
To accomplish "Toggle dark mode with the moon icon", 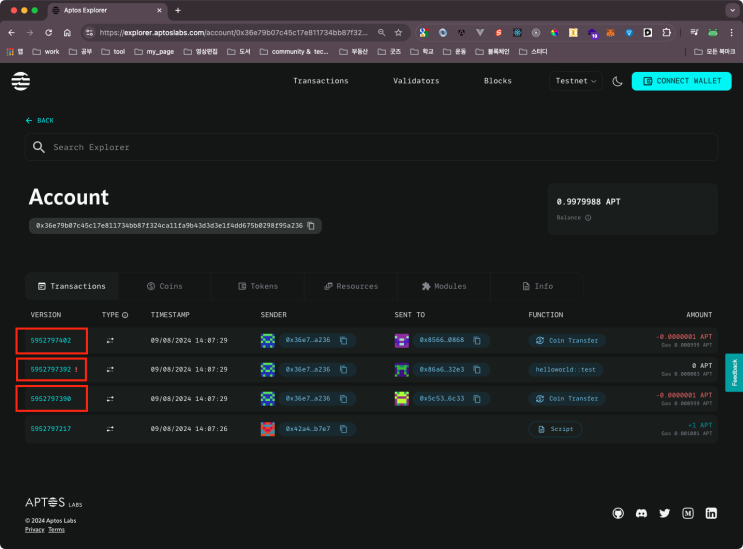I will point(617,81).
